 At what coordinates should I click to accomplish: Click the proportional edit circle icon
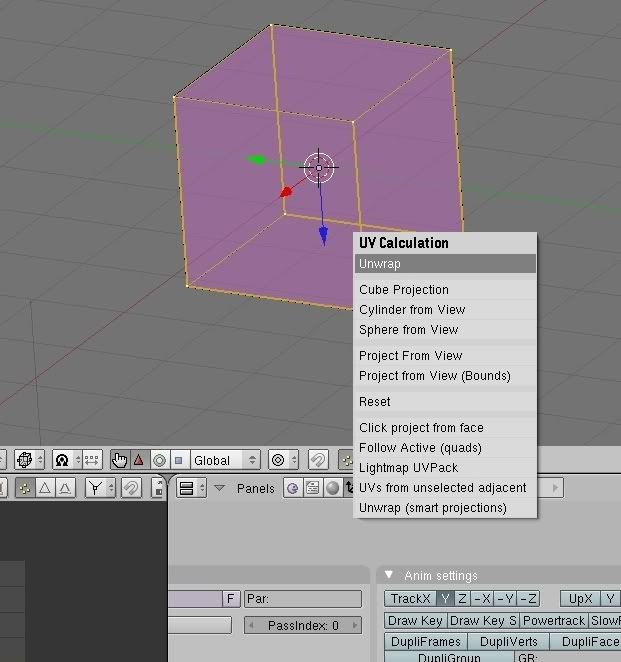[x=278, y=460]
